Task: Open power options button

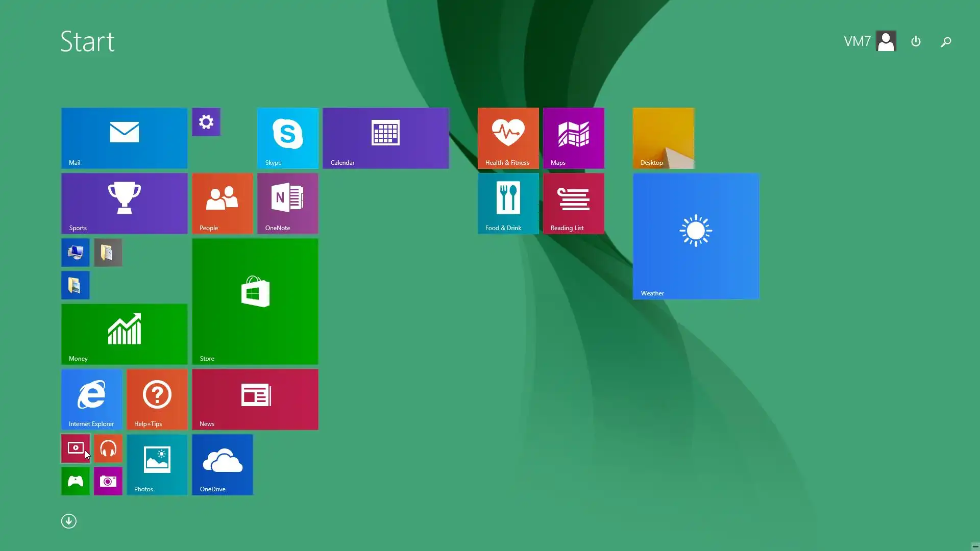Action: point(916,41)
